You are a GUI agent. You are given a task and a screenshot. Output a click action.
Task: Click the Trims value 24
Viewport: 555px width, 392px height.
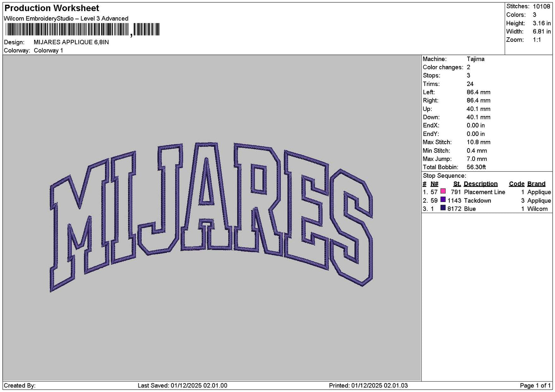click(470, 84)
